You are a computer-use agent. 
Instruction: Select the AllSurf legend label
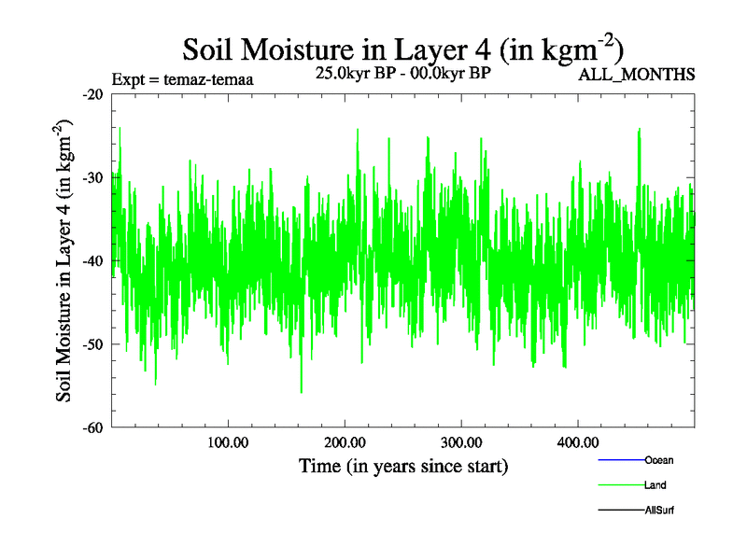(659, 511)
